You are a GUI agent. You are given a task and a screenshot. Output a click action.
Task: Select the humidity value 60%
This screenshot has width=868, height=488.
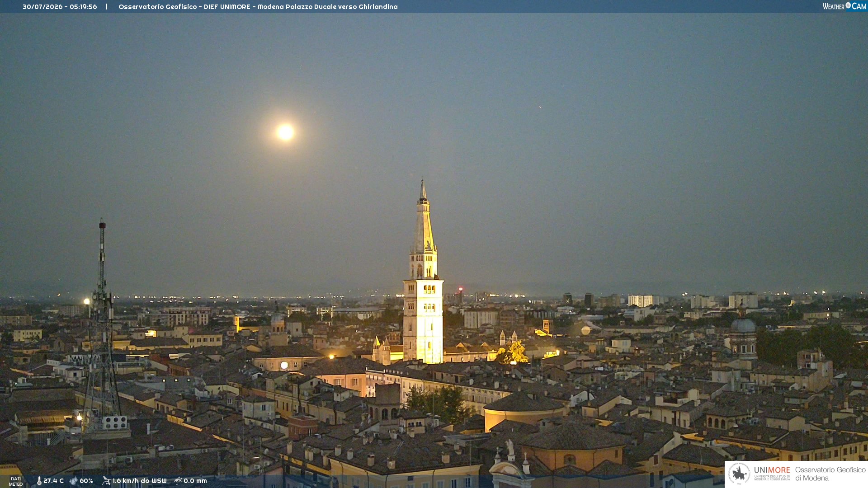pos(86,481)
